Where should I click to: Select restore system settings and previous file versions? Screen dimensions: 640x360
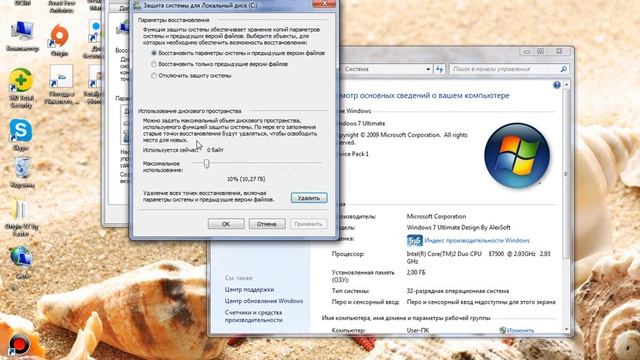coord(154,53)
